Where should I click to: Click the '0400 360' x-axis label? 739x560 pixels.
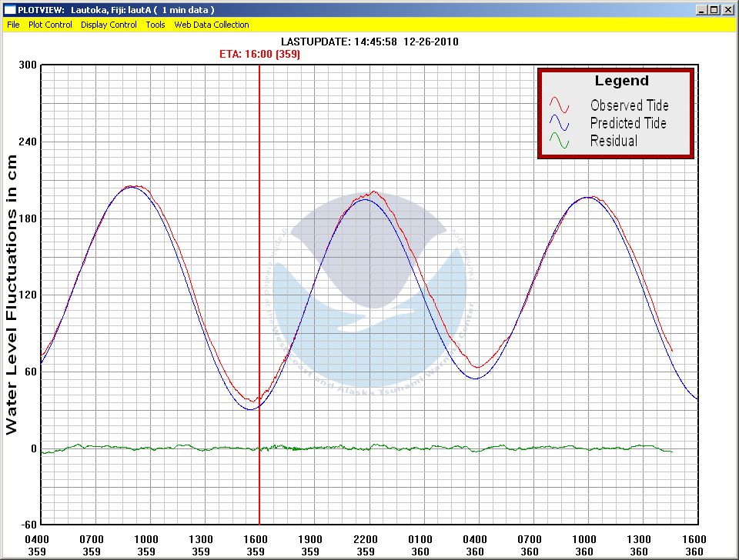pyautogui.click(x=475, y=545)
